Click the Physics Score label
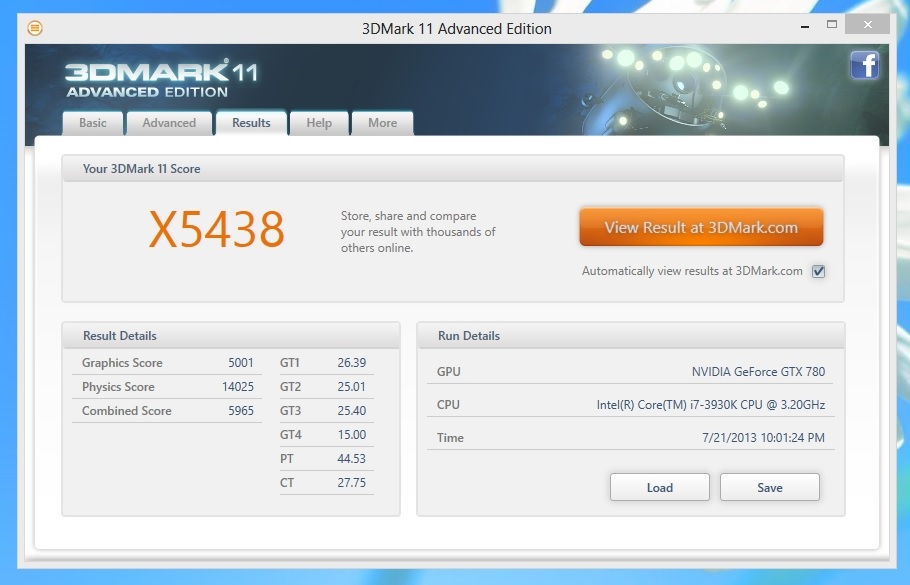This screenshot has height=585, width=910. [x=118, y=387]
